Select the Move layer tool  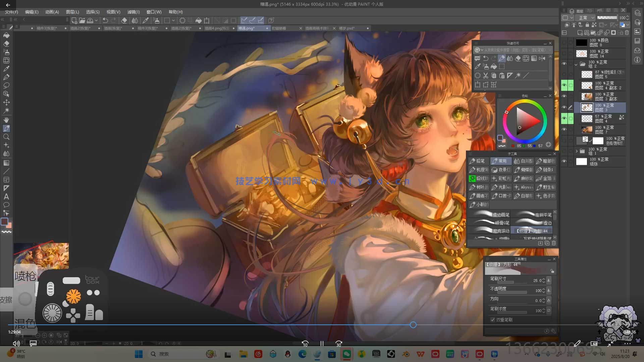pos(6,102)
